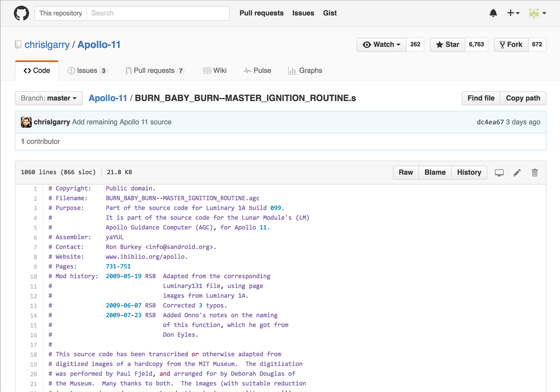
Task: Open file in desktop client icon
Action: click(x=499, y=172)
